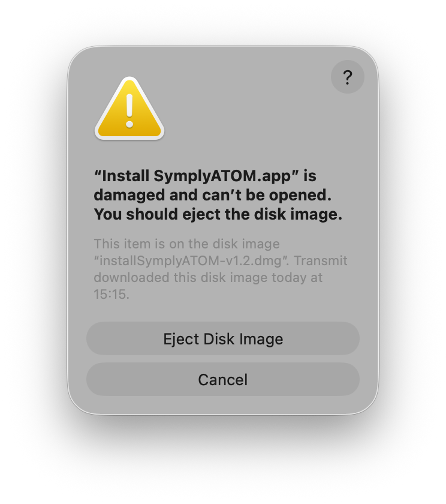Image resolution: width=446 pixels, height=504 pixels.
Task: Cancel the damaged app dialog
Action: pyautogui.click(x=223, y=379)
